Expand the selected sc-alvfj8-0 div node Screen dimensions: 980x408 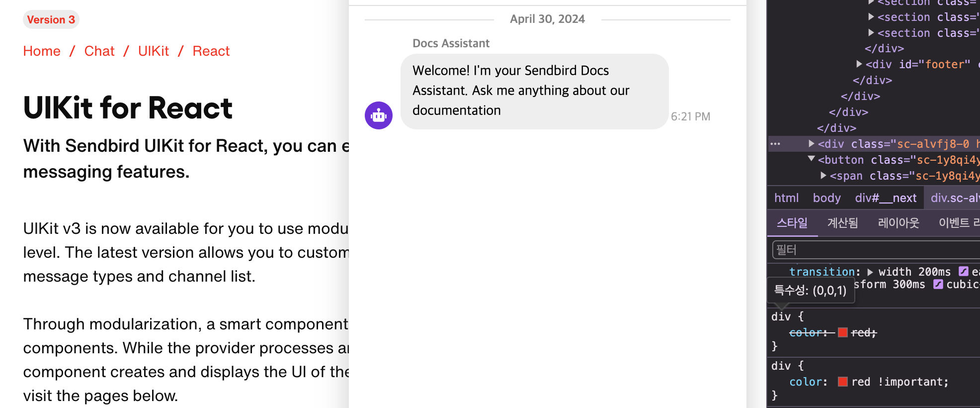click(x=812, y=144)
